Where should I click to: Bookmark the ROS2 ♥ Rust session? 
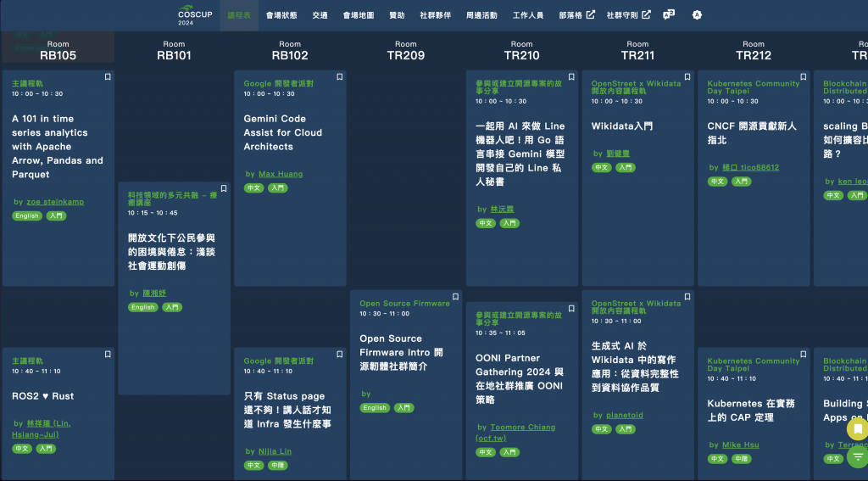coord(108,354)
